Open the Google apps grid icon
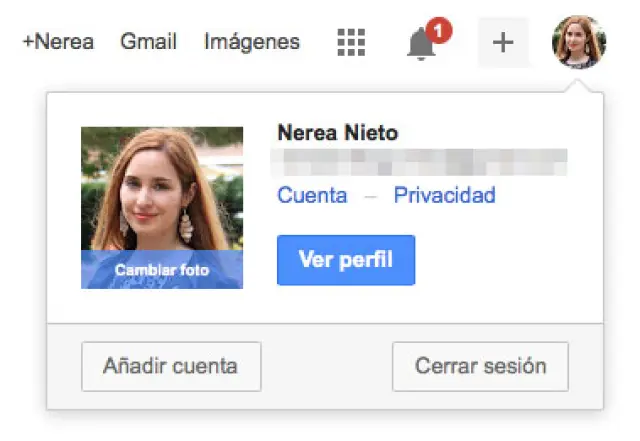Image resolution: width=640 pixels, height=441 pixels. tap(351, 42)
